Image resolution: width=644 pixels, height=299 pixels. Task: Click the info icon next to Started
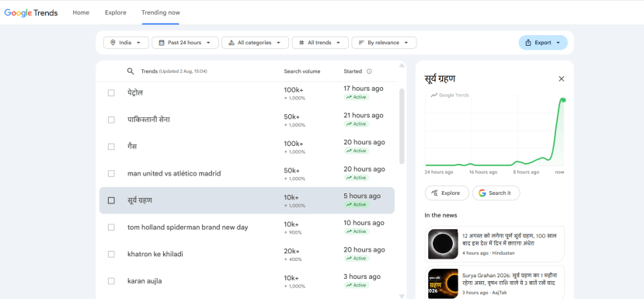pos(369,71)
